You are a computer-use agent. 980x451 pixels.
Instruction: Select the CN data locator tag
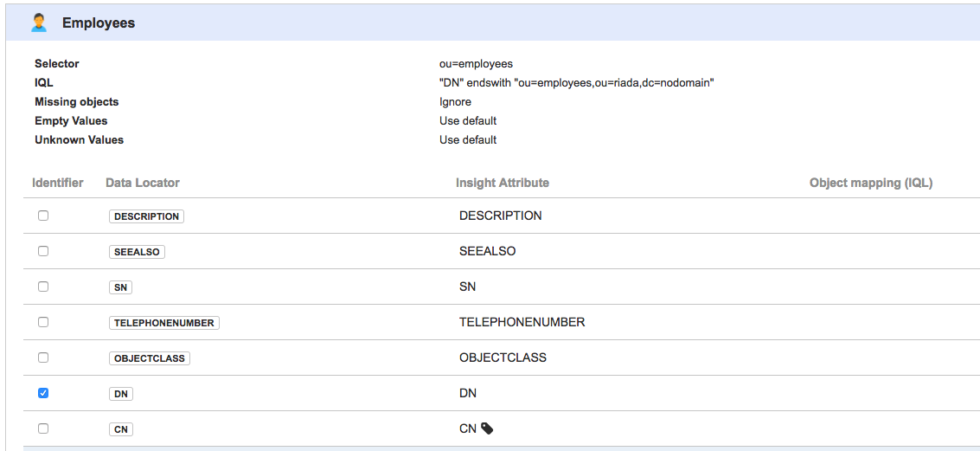point(121,429)
